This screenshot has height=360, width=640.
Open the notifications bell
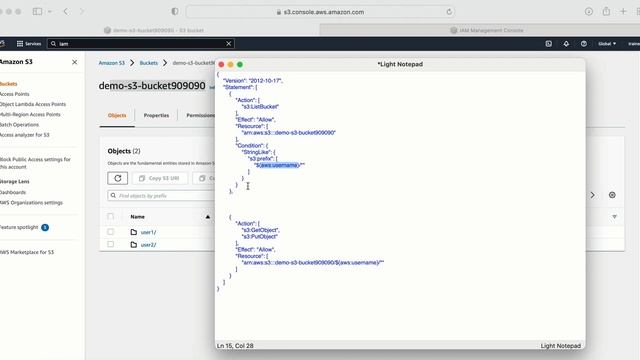coord(566,44)
